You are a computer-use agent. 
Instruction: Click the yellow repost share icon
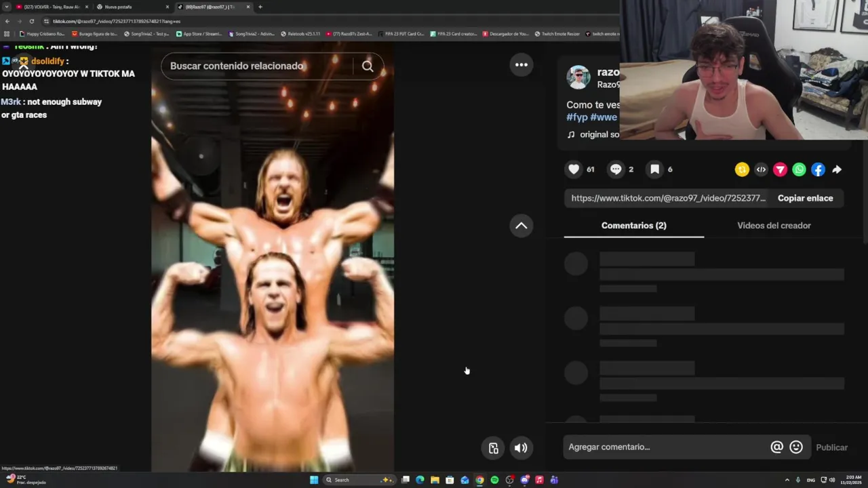coord(742,170)
